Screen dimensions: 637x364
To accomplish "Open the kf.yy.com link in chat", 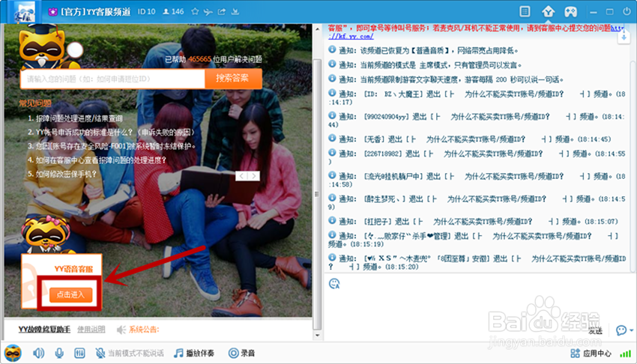I will pos(351,36).
